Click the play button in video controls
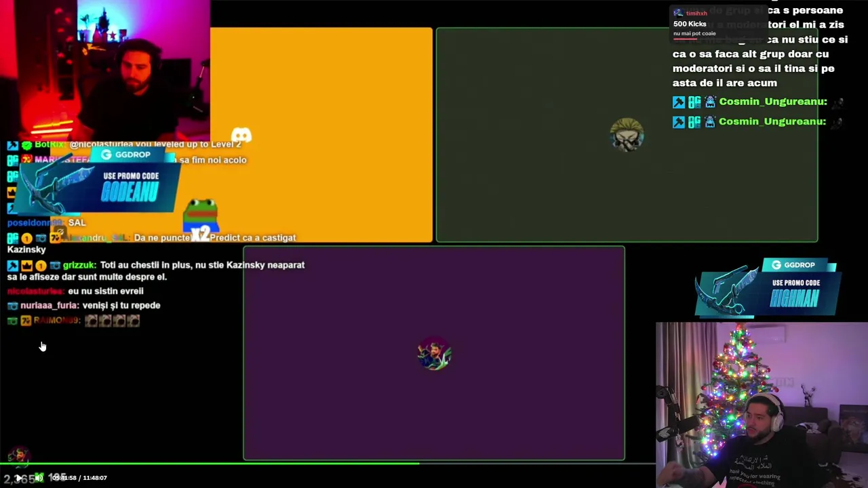 point(18,478)
